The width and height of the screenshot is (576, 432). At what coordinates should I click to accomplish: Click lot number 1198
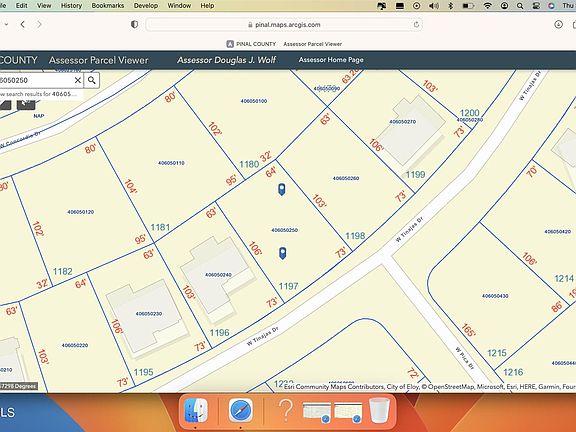(355, 236)
